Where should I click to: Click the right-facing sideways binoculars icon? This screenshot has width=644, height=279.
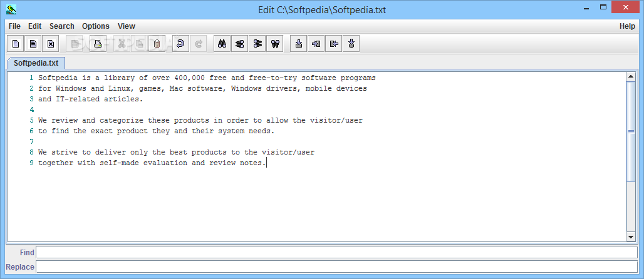click(x=257, y=44)
